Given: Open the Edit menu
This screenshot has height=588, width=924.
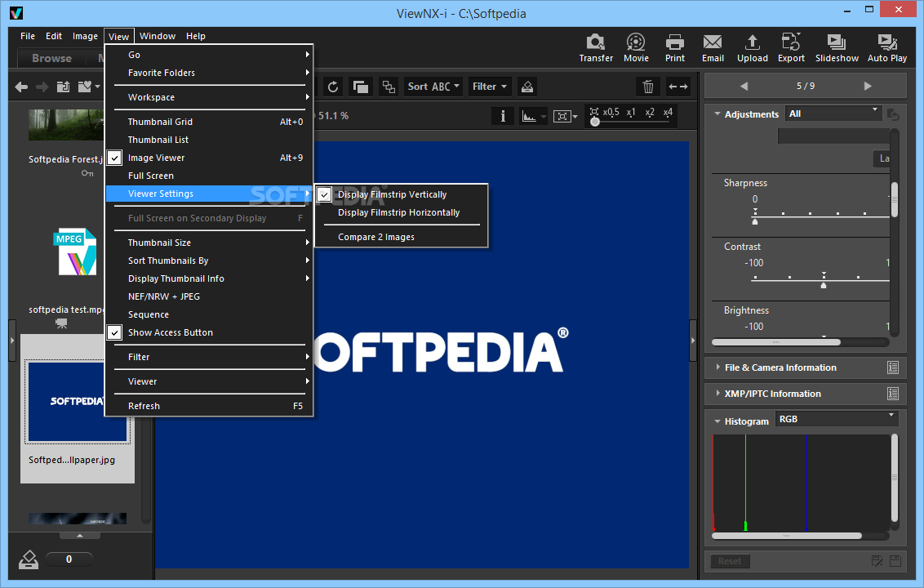Looking at the screenshot, I should tap(54, 36).
